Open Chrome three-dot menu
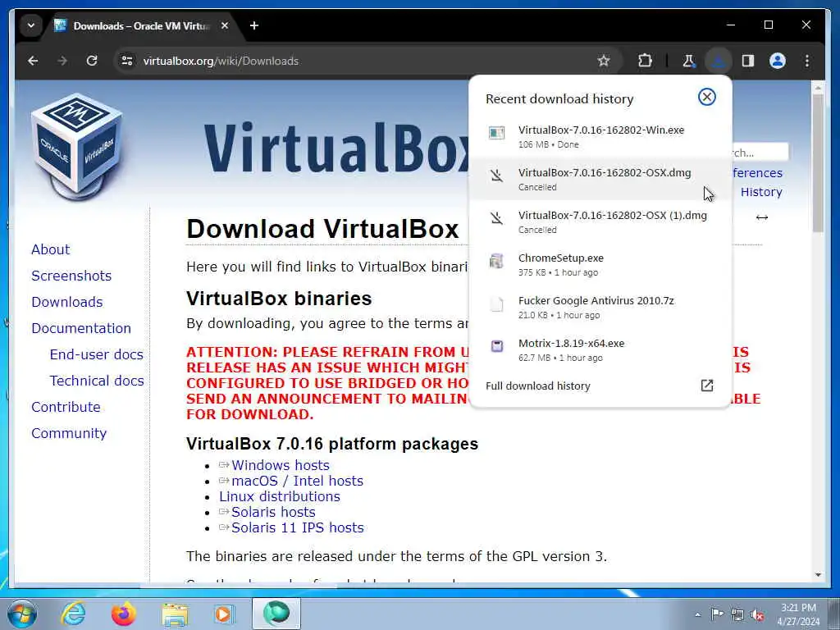The width and height of the screenshot is (840, 630). click(x=807, y=61)
